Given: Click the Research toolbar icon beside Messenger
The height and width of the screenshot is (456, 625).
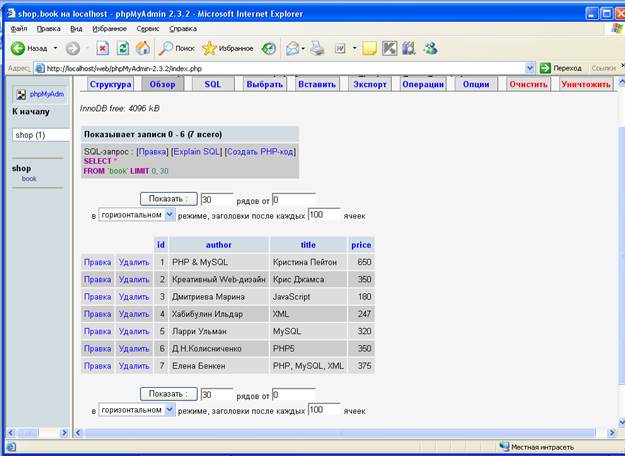Looking at the screenshot, I should (409, 48).
